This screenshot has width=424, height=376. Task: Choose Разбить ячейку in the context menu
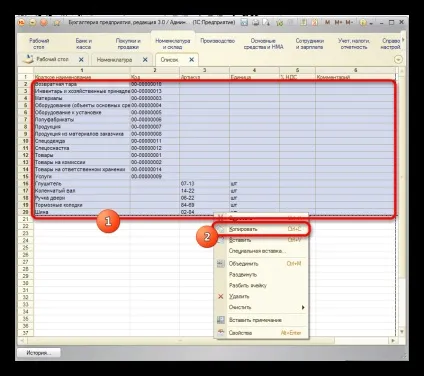(x=261, y=285)
